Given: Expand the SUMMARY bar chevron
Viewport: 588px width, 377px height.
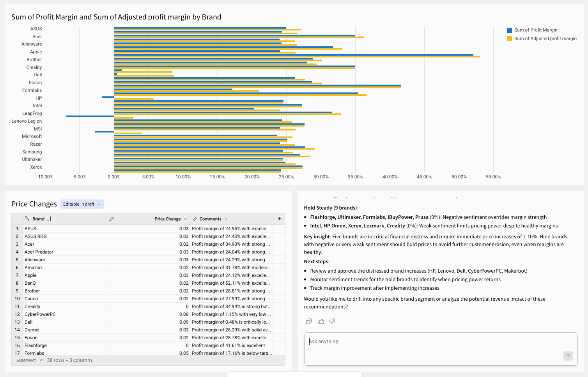Looking at the screenshot, I should 42,360.
